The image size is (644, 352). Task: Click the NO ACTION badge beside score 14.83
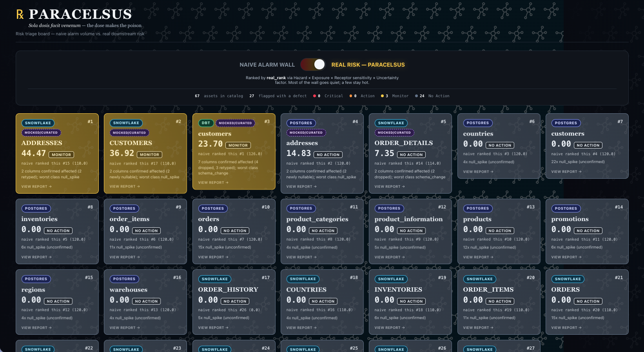pyautogui.click(x=328, y=155)
